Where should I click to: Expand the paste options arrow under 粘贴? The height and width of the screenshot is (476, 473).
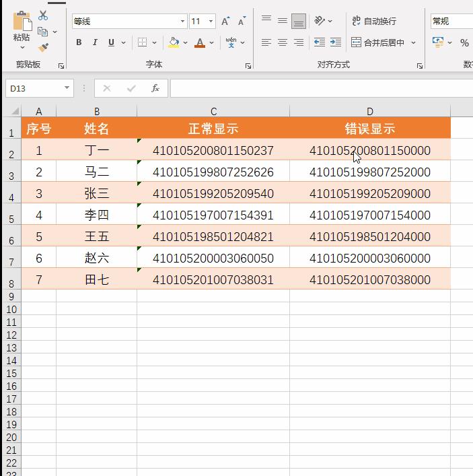(x=22, y=47)
